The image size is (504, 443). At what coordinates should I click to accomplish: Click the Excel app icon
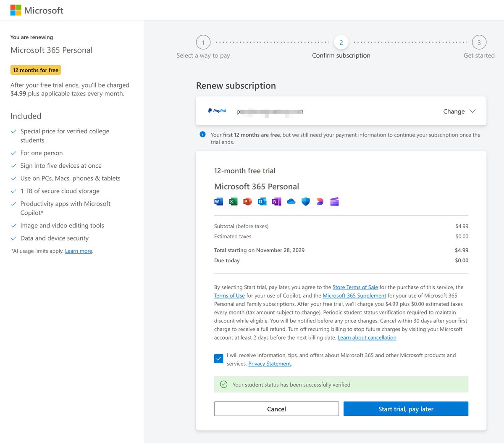point(233,201)
